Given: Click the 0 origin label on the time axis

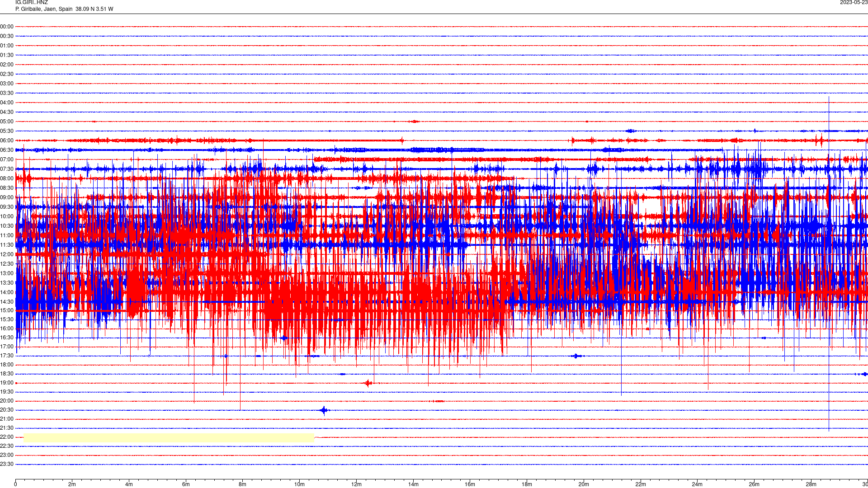Looking at the screenshot, I should 15,484.
